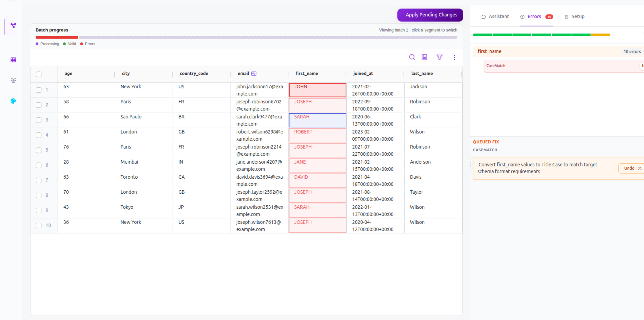Click the email column badge icon
644x320 pixels.
(254, 73)
